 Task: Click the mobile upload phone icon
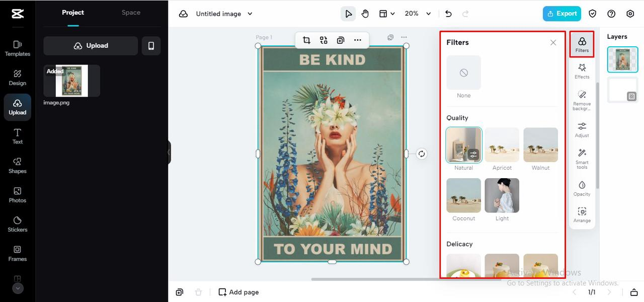(151, 45)
